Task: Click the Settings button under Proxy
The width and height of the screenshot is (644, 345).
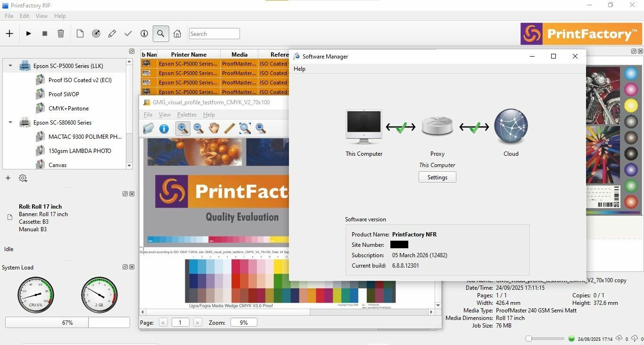Action: (x=437, y=177)
